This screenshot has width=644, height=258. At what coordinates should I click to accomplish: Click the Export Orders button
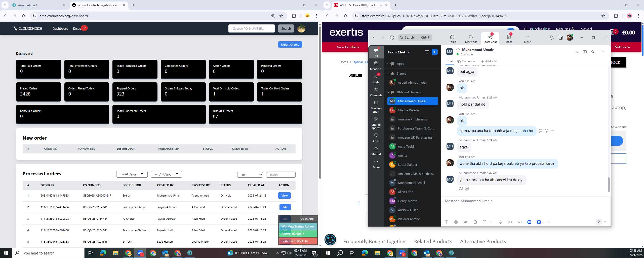[290, 45]
